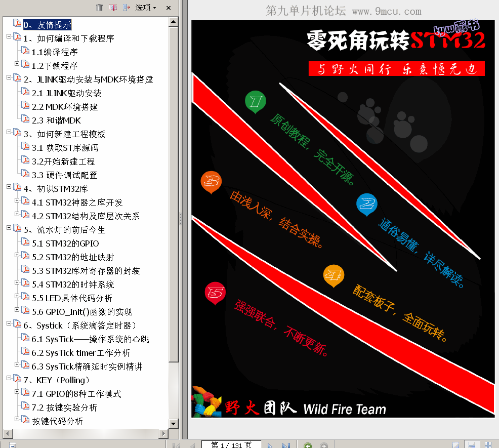The width and height of the screenshot is (499, 448).
Task: Switch to continuous page layout
Action: pos(472,445)
